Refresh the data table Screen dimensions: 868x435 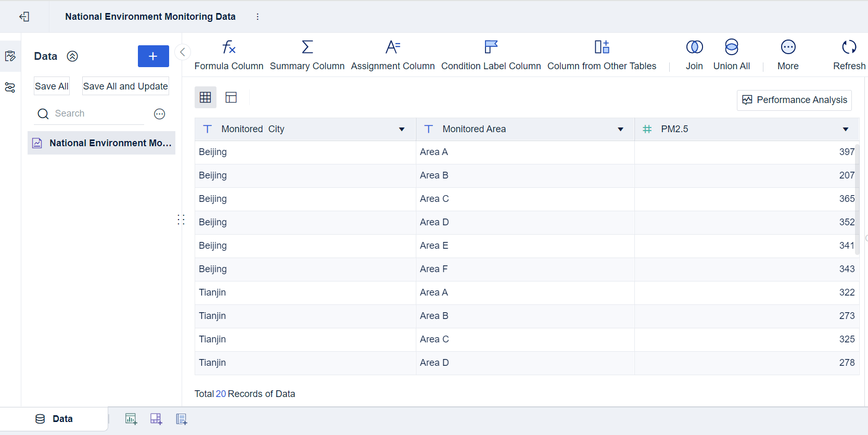[849, 47]
